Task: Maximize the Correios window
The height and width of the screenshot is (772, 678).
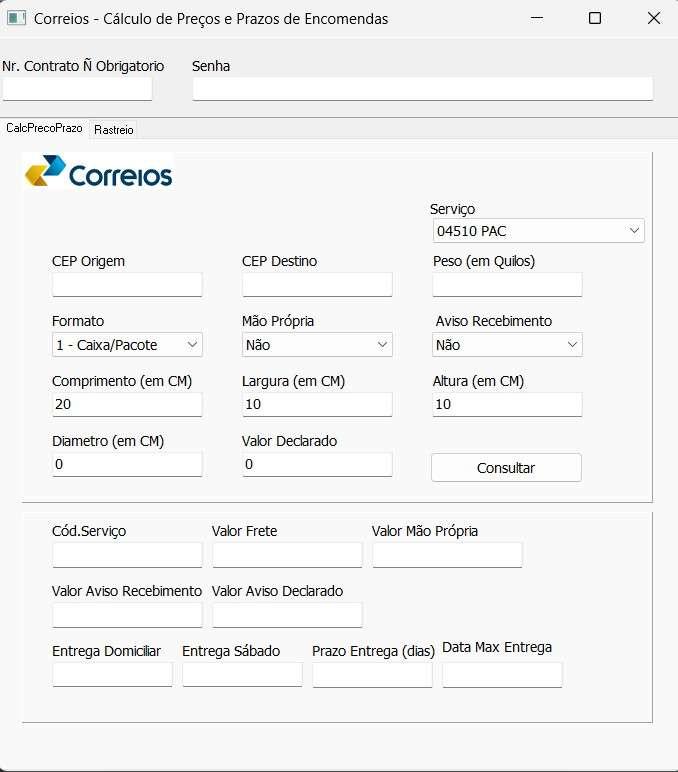Action: (595, 18)
